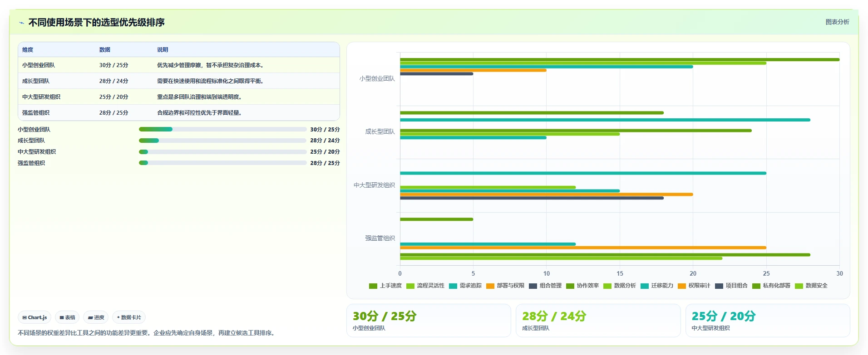Viewport: 868px width, 355px height.
Task: Click the 图表分析 label in header
Action: click(x=837, y=22)
